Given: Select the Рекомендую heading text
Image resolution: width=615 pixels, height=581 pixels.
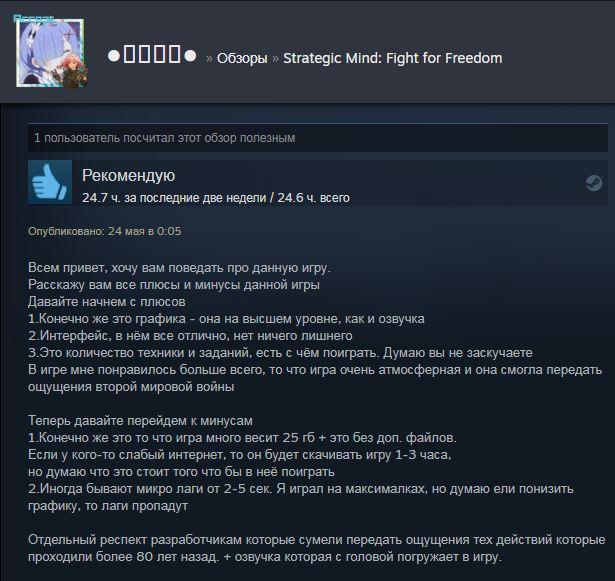Looking at the screenshot, I should [128, 176].
